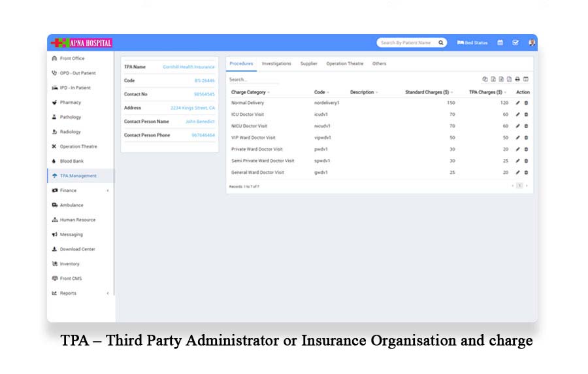The height and width of the screenshot is (374, 588).
Task: Click the first file export icon (Excel)
Action: (493, 79)
